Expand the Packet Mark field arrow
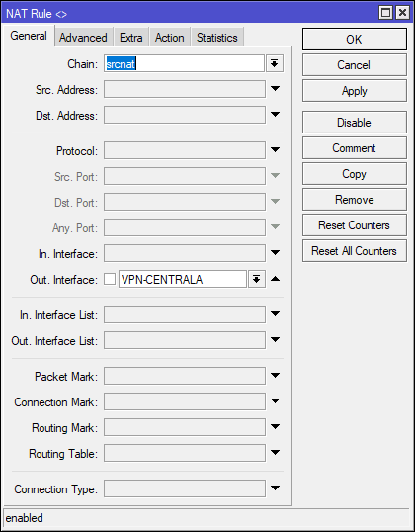This screenshot has height=532, width=415. click(275, 375)
